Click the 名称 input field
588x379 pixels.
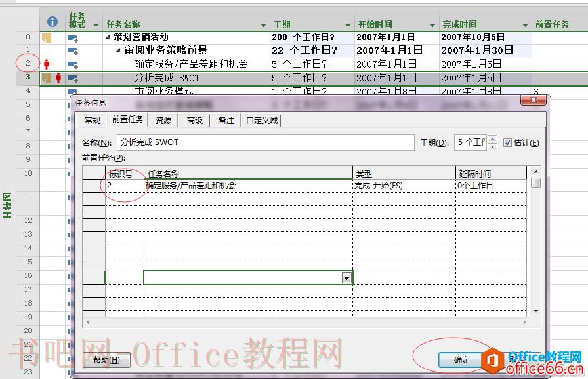tap(266, 142)
